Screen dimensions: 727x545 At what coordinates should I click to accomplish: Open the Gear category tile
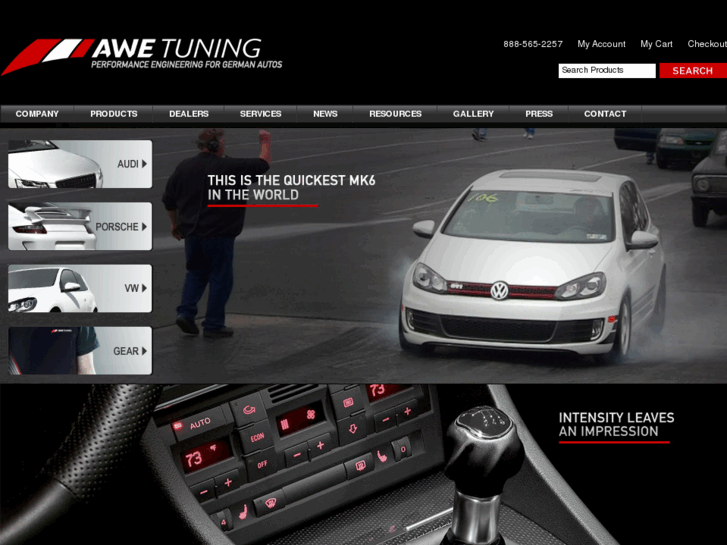pos(80,351)
